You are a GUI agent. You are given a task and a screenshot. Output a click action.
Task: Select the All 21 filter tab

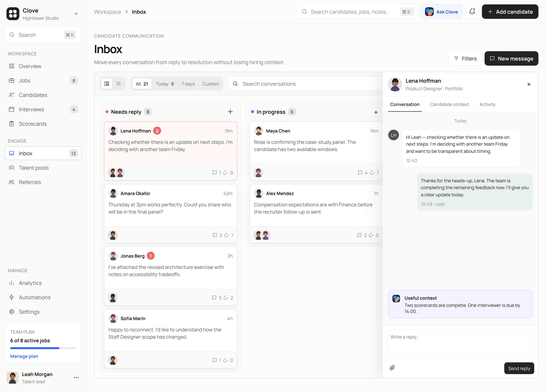pyautogui.click(x=142, y=84)
